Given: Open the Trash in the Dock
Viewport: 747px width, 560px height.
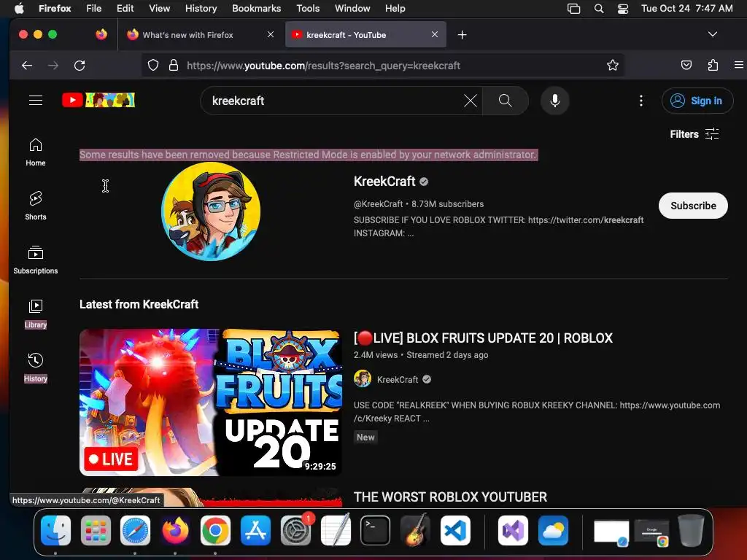Looking at the screenshot, I should pyautogui.click(x=691, y=530).
